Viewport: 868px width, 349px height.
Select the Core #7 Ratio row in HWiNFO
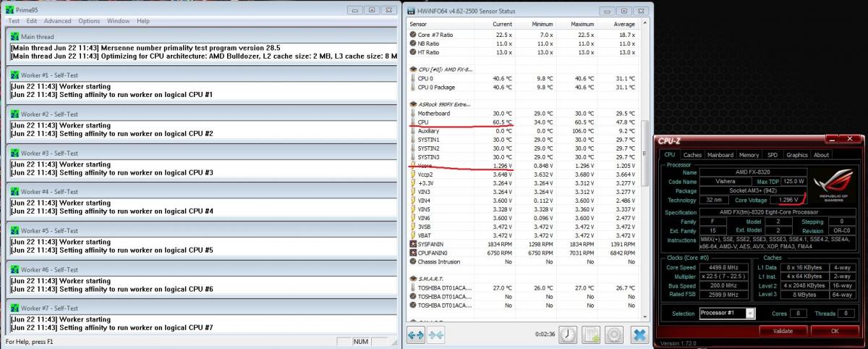click(x=523, y=35)
